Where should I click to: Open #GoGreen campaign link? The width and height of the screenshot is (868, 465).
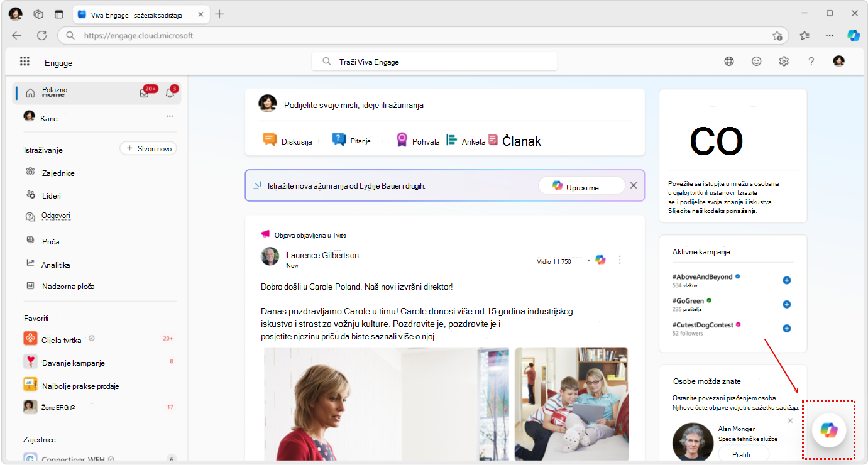(688, 301)
